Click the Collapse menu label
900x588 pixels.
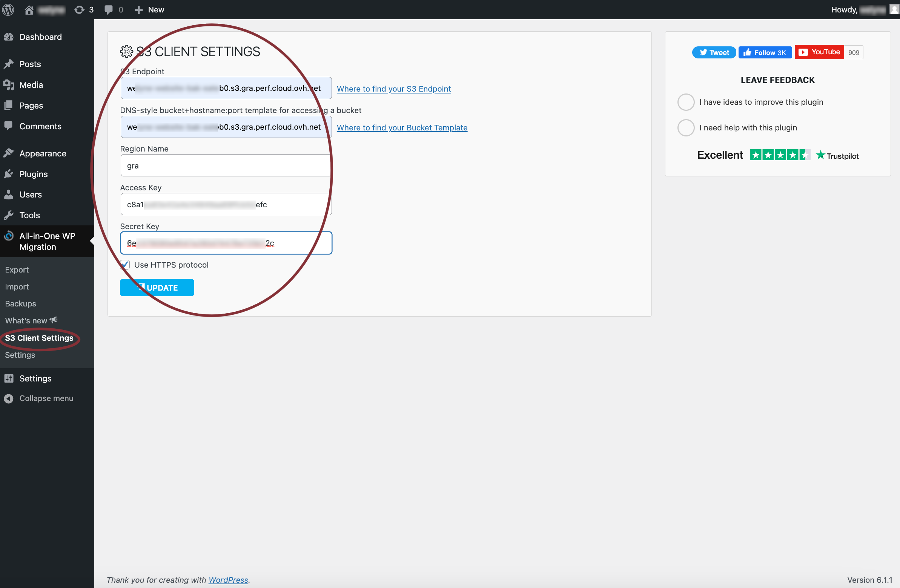(x=46, y=398)
